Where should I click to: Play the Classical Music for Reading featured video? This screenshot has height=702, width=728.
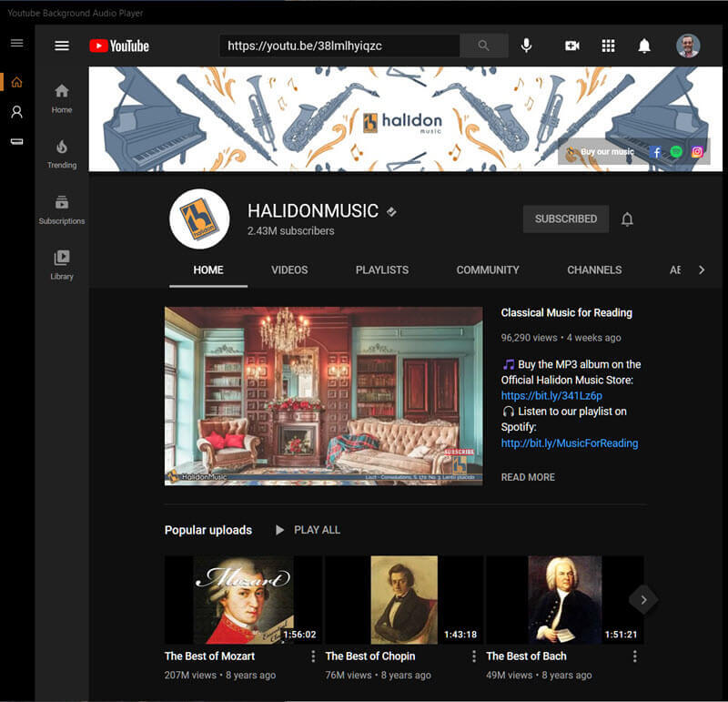coord(324,396)
